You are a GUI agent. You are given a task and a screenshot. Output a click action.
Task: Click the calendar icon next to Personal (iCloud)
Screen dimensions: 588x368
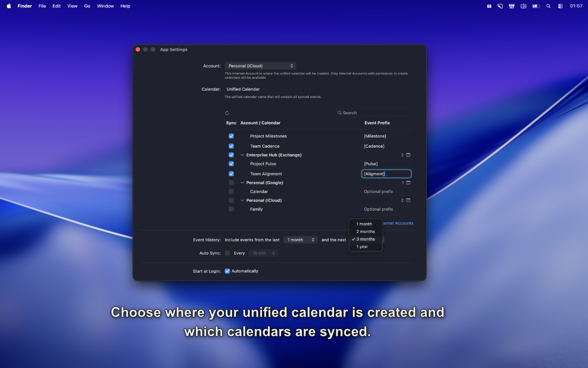coord(408,200)
